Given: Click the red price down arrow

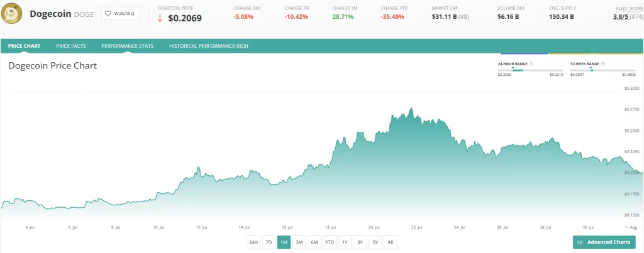Looking at the screenshot, I should 160,18.
